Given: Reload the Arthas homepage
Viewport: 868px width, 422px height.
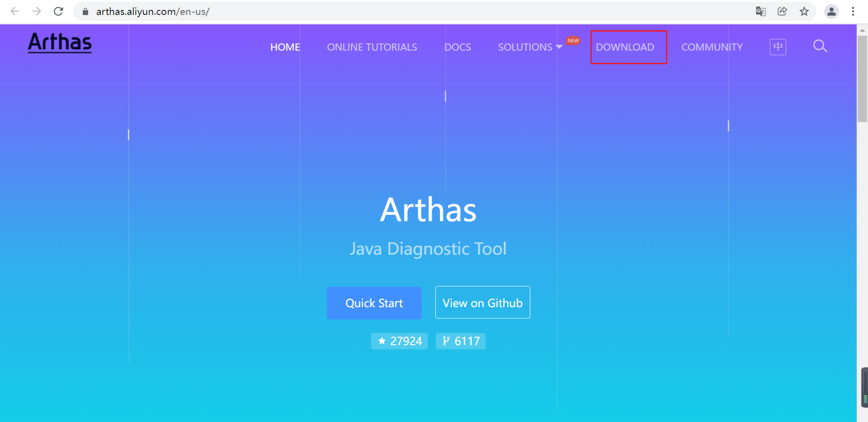Looking at the screenshot, I should point(59,11).
